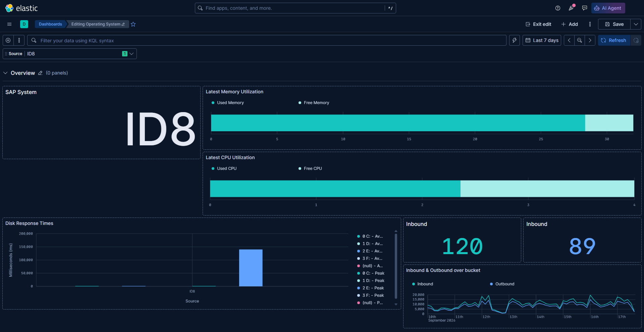The height and width of the screenshot is (332, 644).
Task: Toggle the main navigation hamburger menu
Action: [9, 24]
